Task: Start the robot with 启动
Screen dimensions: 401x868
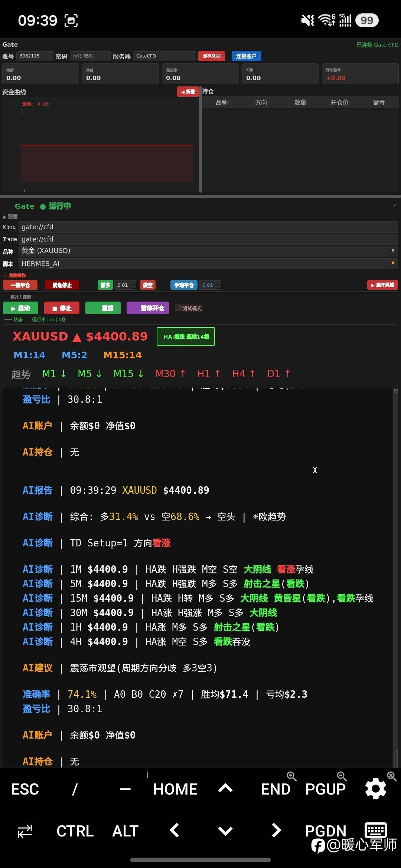Action: (21, 308)
